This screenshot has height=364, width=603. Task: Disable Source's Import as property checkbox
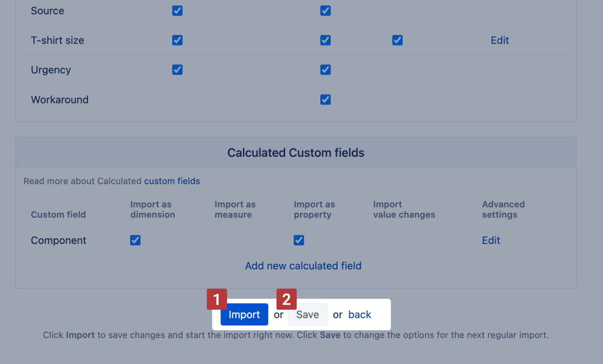pos(325,10)
